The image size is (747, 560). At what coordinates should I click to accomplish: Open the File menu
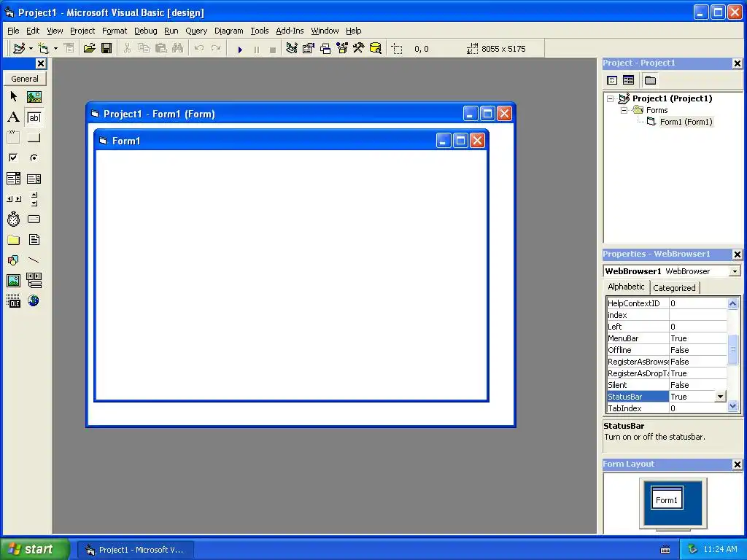(13, 31)
